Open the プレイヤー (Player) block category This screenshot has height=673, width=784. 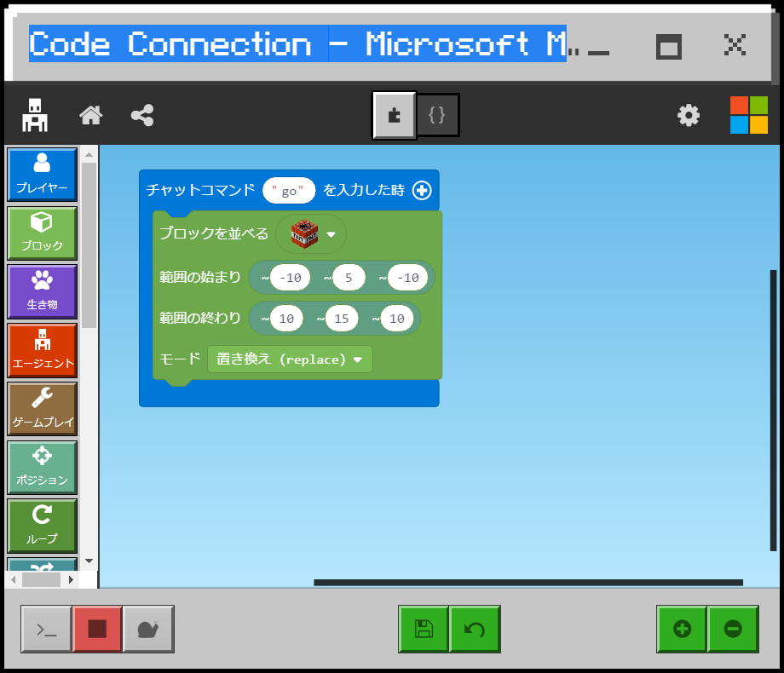point(42,174)
